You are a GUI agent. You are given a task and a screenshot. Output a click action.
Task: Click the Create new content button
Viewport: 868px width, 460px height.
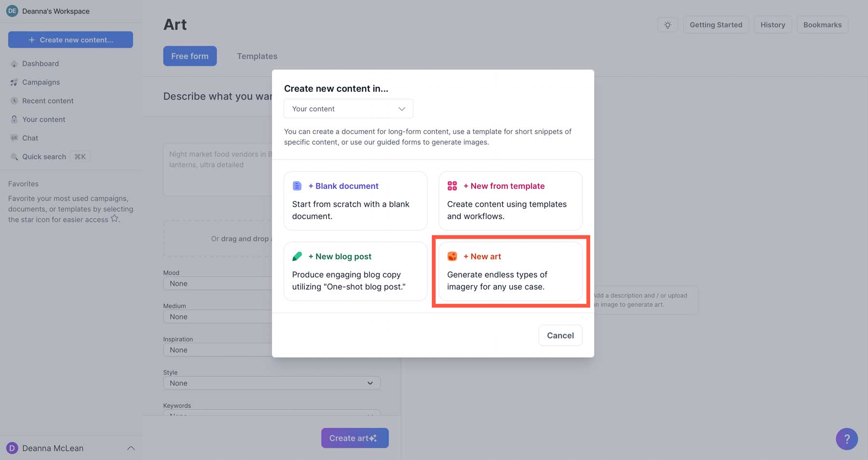click(70, 40)
